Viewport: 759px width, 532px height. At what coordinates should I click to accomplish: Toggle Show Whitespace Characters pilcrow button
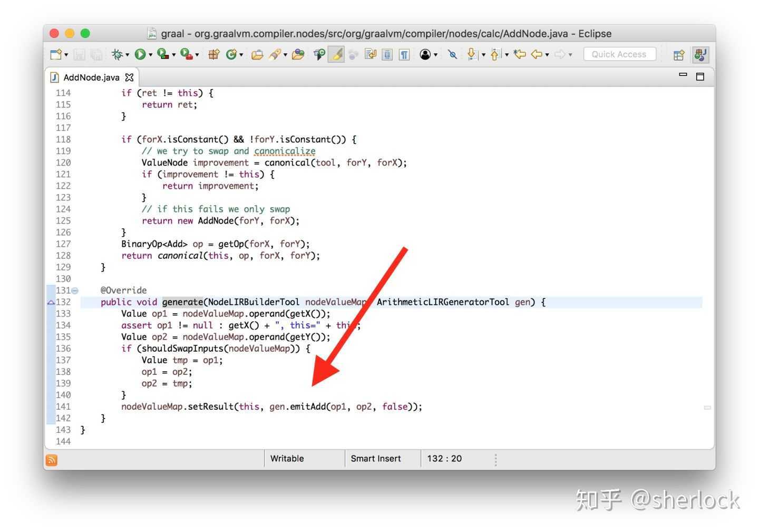tap(404, 54)
